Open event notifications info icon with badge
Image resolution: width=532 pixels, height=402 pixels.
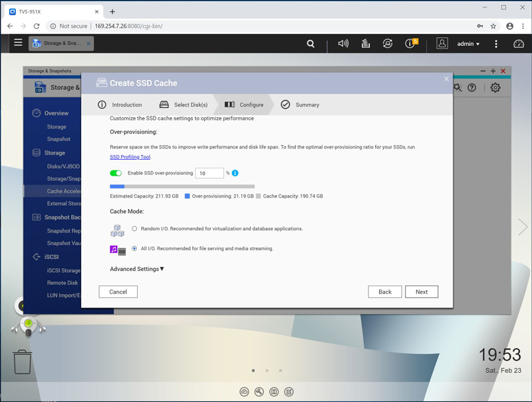click(411, 43)
